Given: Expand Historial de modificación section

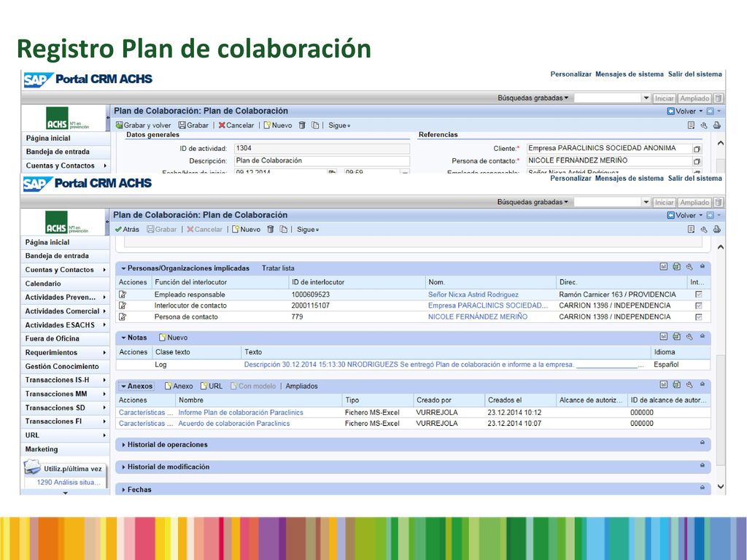Looking at the screenshot, I should coord(124,467).
